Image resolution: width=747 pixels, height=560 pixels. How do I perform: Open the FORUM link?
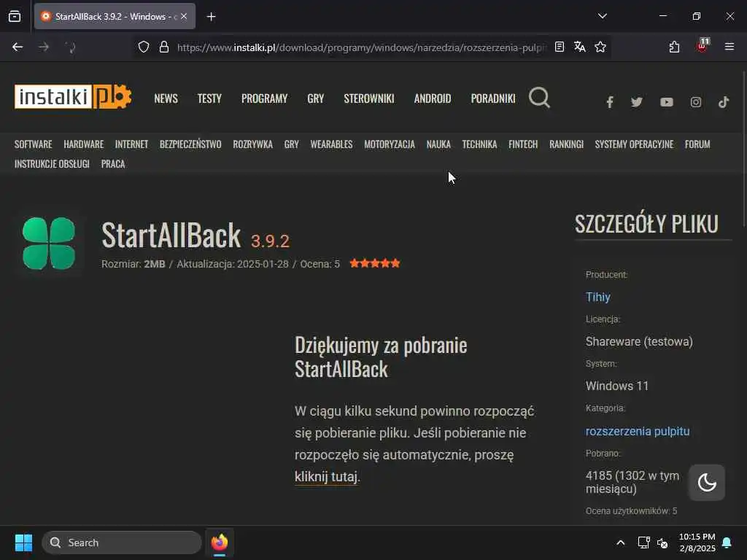click(x=697, y=144)
